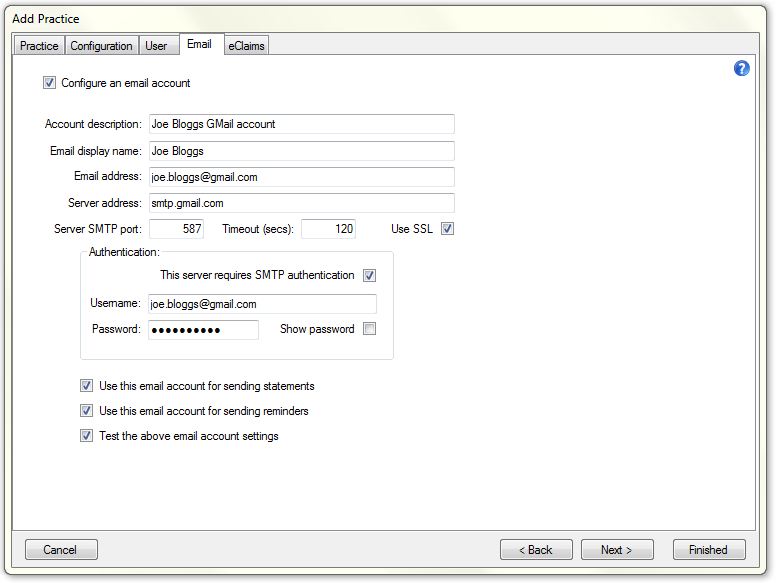
Task: Click into the Password field
Action: point(203,330)
